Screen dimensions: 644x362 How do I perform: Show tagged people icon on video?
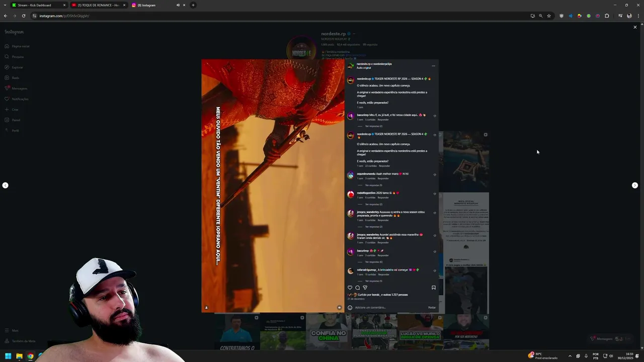(x=206, y=308)
